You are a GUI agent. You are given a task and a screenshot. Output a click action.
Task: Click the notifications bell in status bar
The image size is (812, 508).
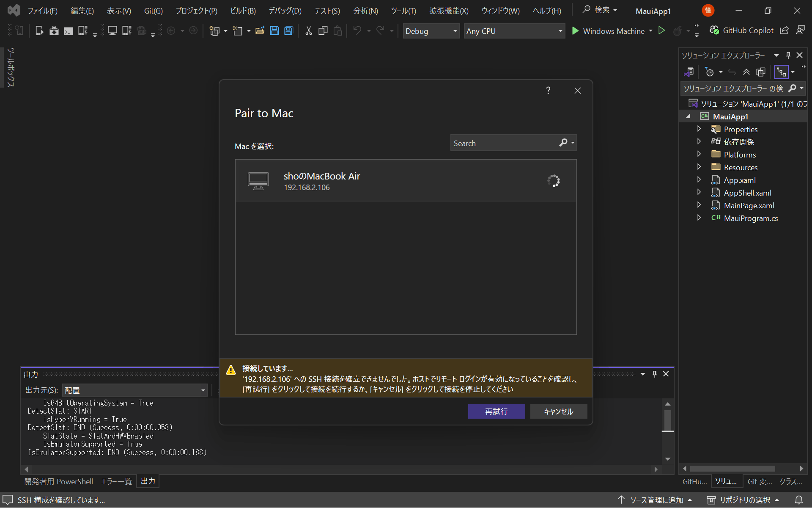point(799,500)
